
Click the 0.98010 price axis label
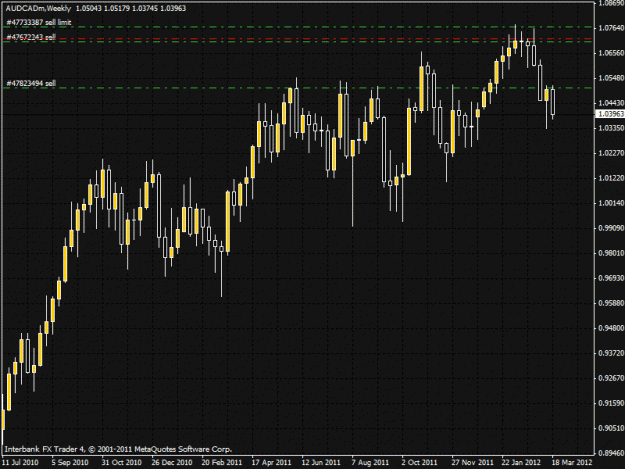[x=611, y=253]
